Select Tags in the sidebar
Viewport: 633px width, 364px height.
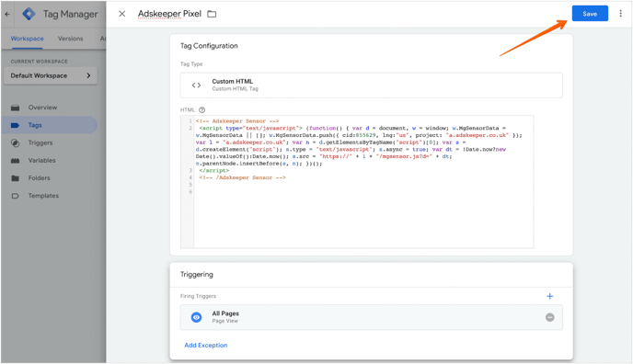(49, 125)
